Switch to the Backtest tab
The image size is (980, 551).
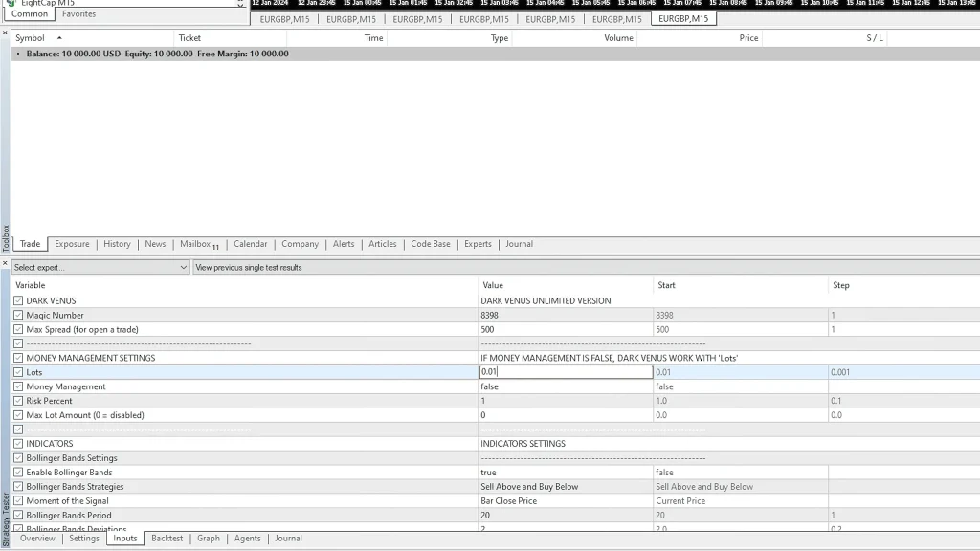(167, 539)
